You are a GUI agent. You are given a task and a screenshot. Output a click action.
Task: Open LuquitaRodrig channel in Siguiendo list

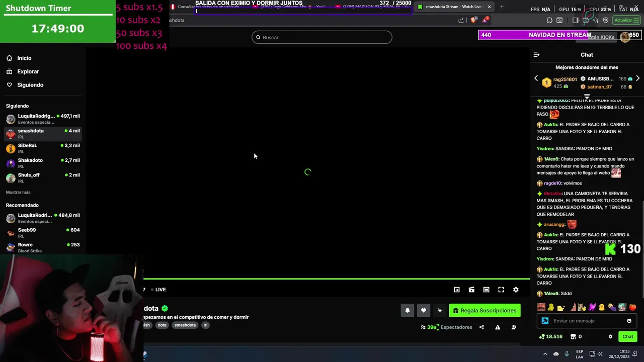(42, 119)
